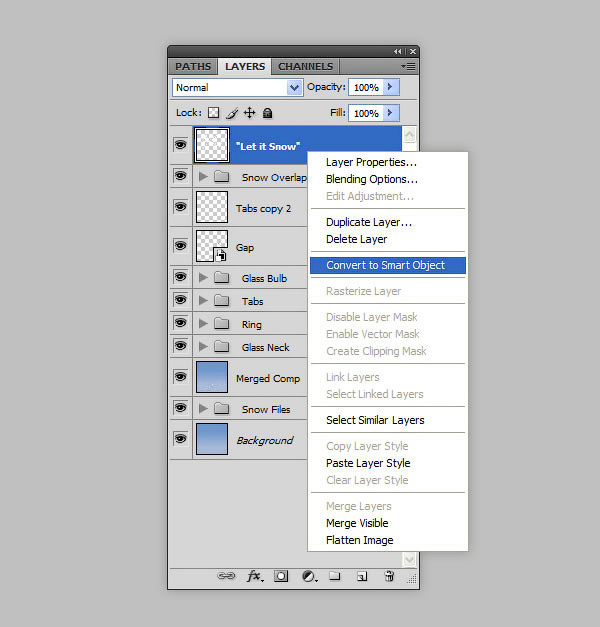Choose Select Similar Layers

point(375,420)
